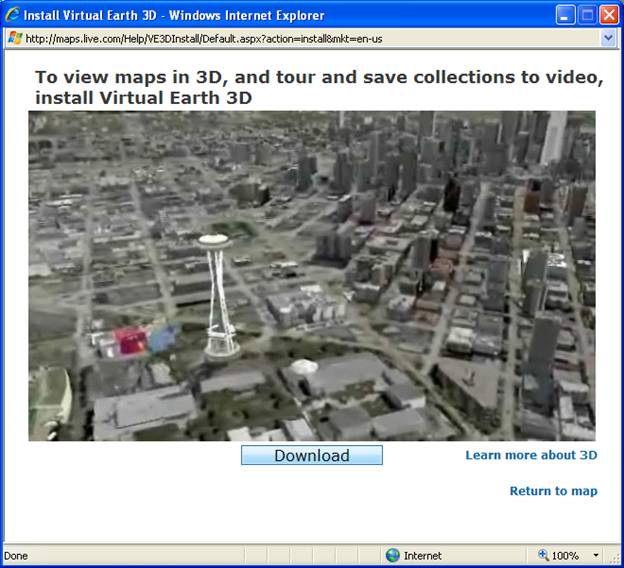
Task: Click the Windows flag icon by the URL
Action: point(15,38)
